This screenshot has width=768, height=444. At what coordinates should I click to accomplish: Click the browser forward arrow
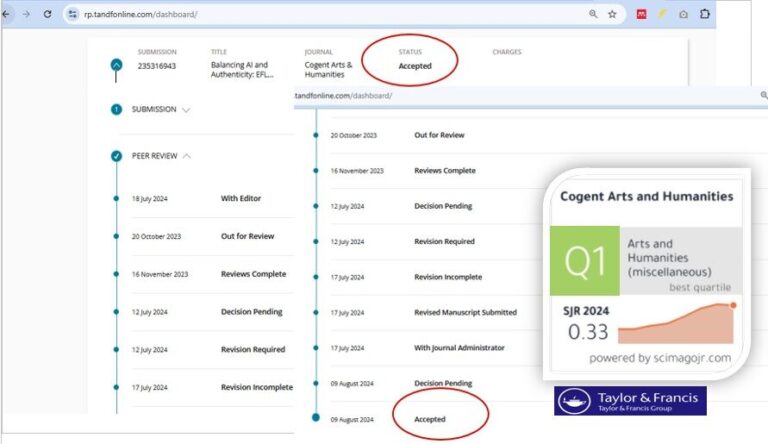click(x=25, y=14)
